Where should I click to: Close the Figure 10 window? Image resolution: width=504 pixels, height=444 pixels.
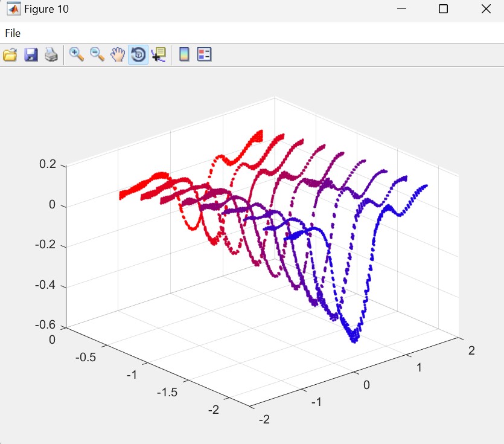click(x=486, y=9)
